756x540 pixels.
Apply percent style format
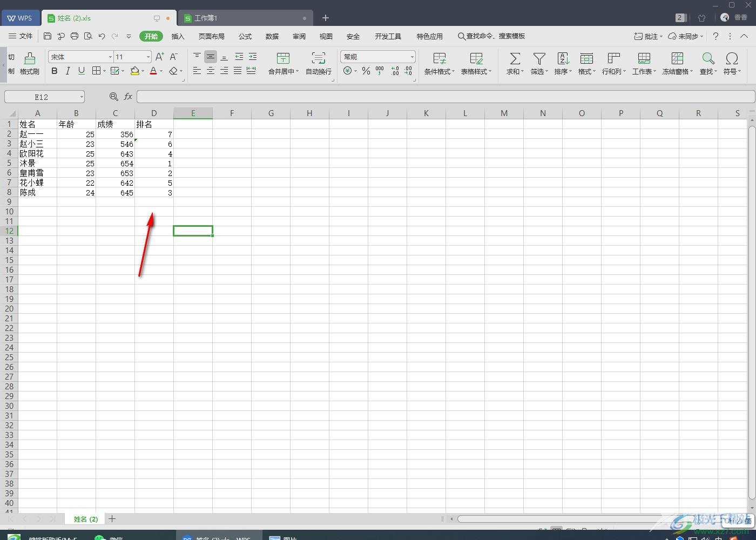coord(366,71)
